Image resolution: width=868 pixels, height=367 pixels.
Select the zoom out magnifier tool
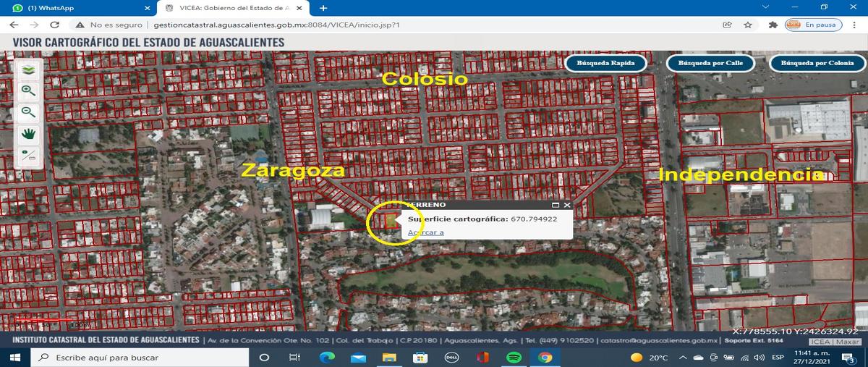coord(28,111)
